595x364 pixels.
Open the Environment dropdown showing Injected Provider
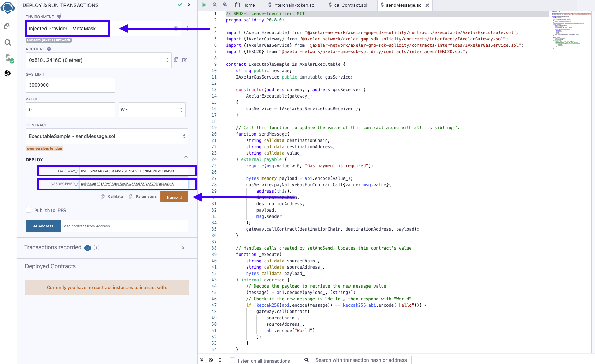tap(67, 28)
